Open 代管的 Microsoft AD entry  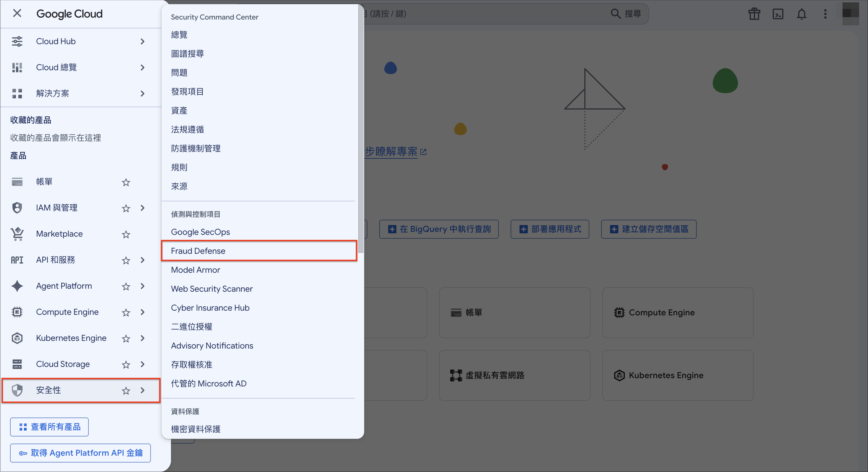point(259,383)
